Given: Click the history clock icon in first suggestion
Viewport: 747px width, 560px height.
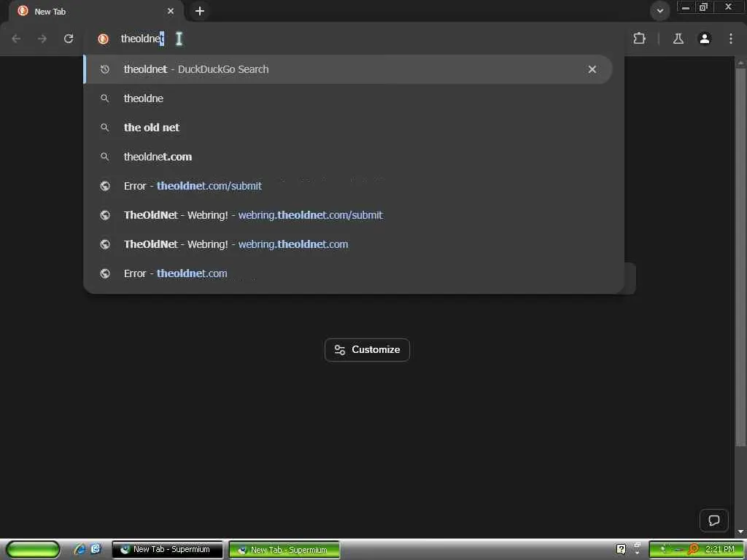Looking at the screenshot, I should [105, 69].
